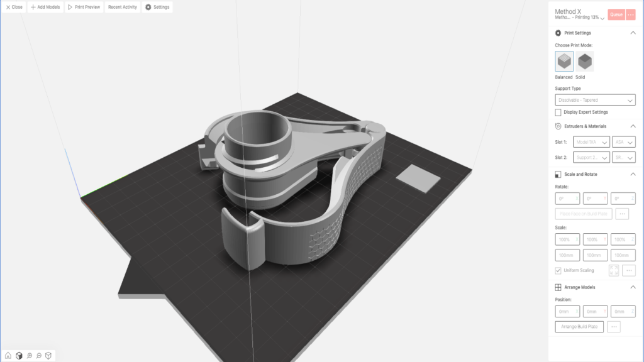This screenshot has height=362, width=644.
Task: Select the zoom in magnifier icon
Action: (x=29, y=355)
